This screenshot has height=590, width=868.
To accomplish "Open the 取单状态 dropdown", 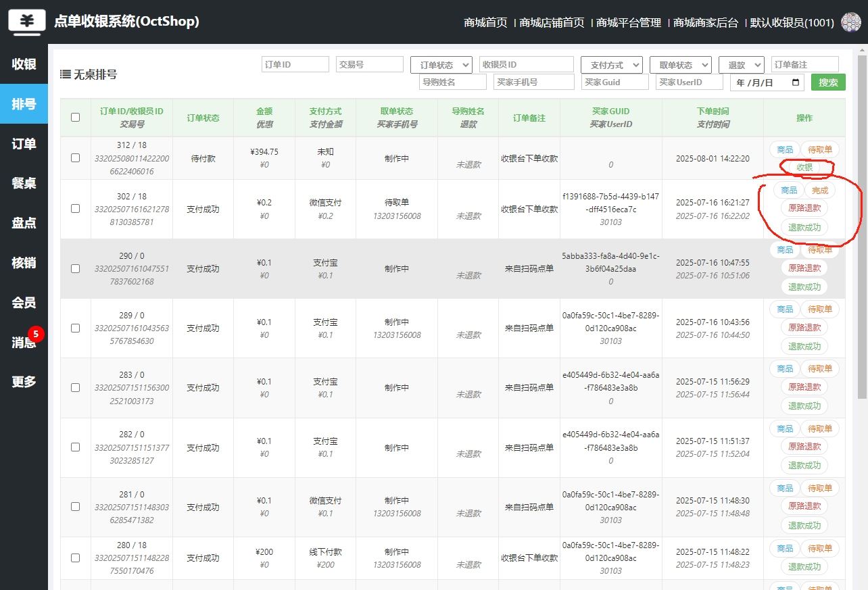I will pyautogui.click(x=681, y=65).
